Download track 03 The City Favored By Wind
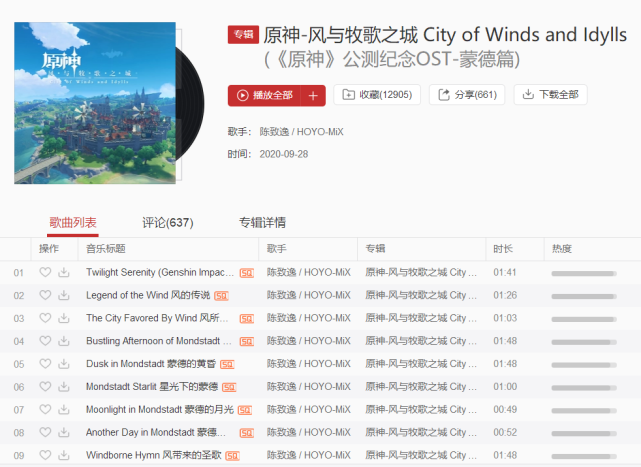Image resolution: width=641 pixels, height=467 pixels. 64,318
